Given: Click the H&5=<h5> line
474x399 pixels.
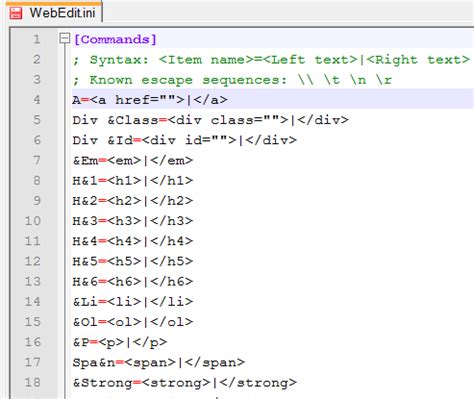Looking at the screenshot, I should click(x=133, y=261).
